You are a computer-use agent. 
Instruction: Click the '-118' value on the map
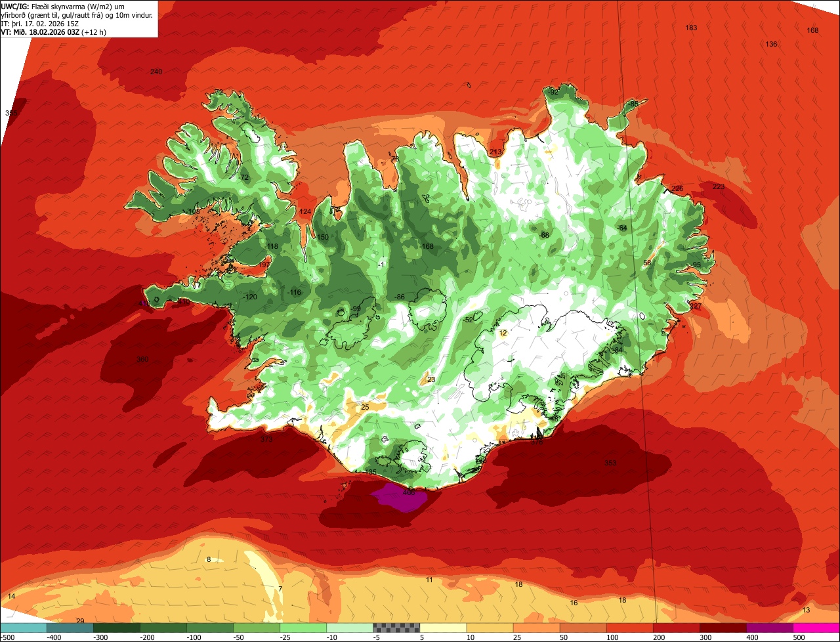(x=272, y=247)
